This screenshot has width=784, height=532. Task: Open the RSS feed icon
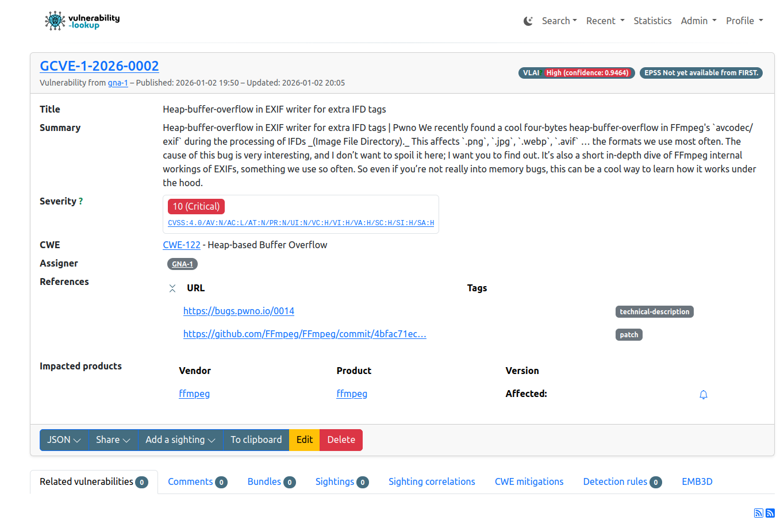click(x=758, y=513)
